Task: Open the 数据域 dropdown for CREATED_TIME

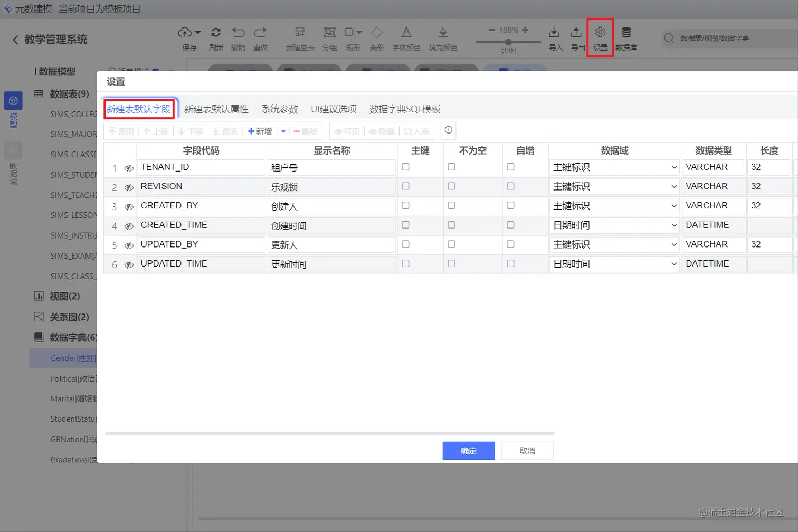Action: pyautogui.click(x=615, y=225)
